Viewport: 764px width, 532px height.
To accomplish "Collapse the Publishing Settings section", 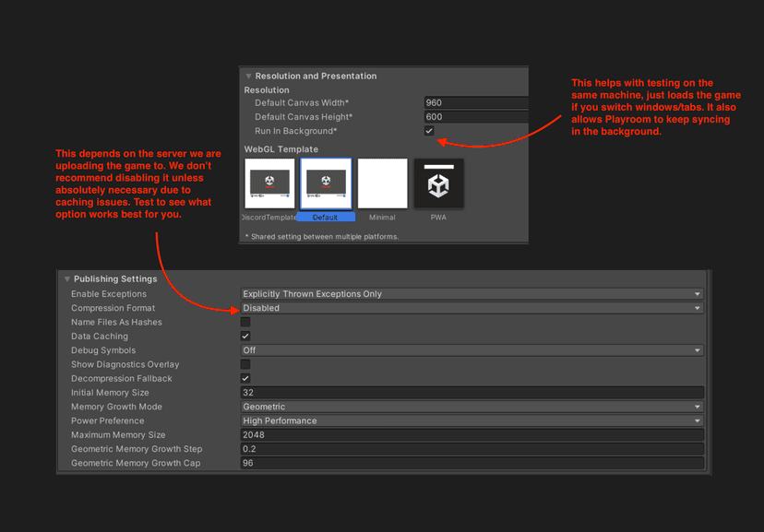I will tap(66, 278).
